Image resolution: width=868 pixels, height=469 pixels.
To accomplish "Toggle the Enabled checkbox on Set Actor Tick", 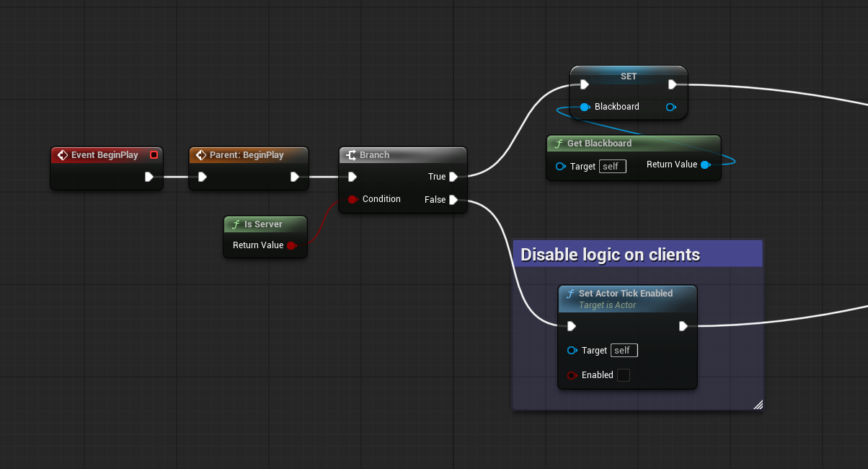I will pos(624,375).
